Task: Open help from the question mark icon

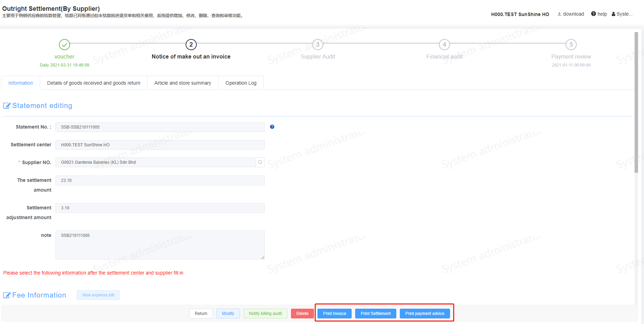Action: tap(593, 14)
